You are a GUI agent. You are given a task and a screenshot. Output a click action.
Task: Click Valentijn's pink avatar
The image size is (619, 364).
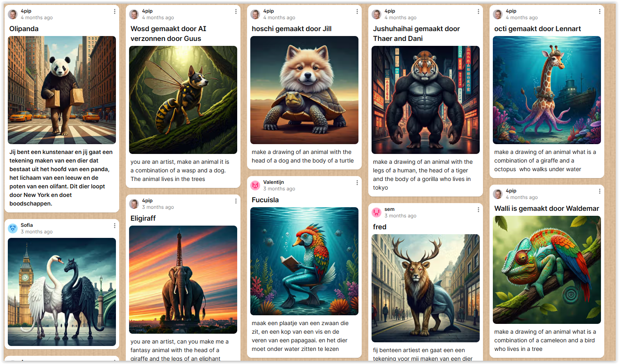(x=255, y=185)
